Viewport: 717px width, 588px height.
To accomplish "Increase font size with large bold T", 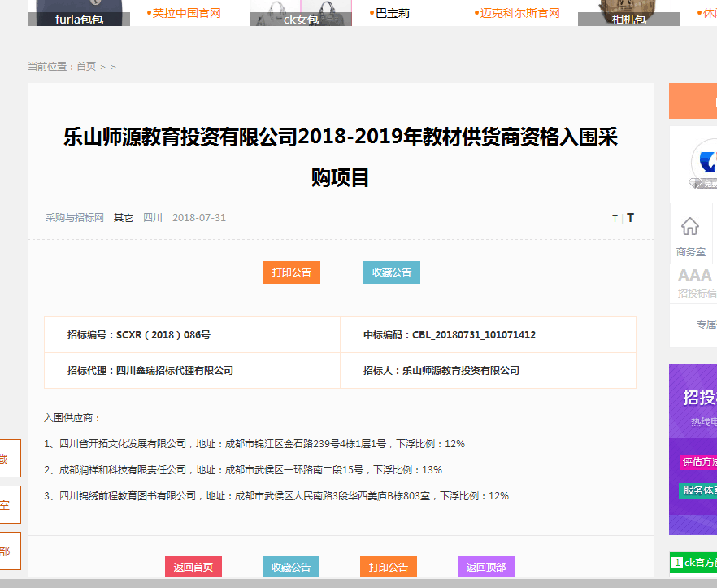I will [630, 218].
